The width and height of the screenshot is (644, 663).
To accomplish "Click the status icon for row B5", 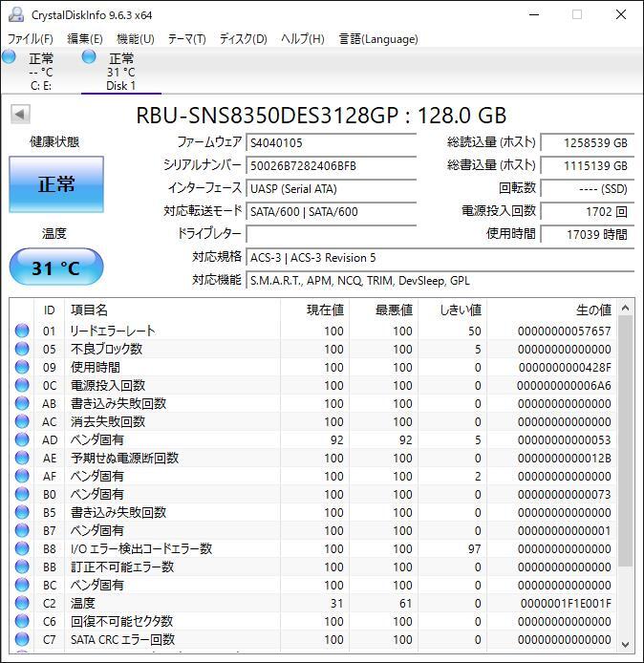I will (x=22, y=512).
